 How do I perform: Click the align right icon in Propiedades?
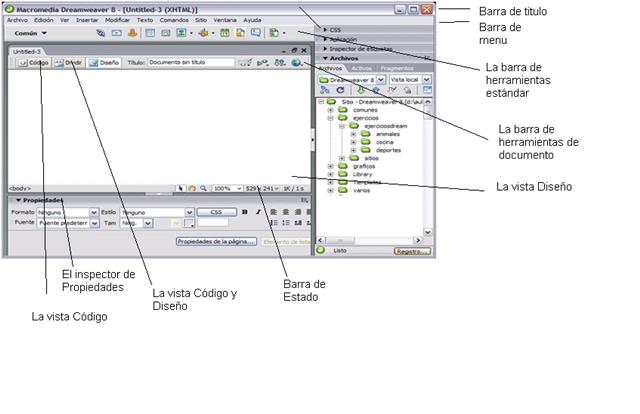[x=298, y=212]
